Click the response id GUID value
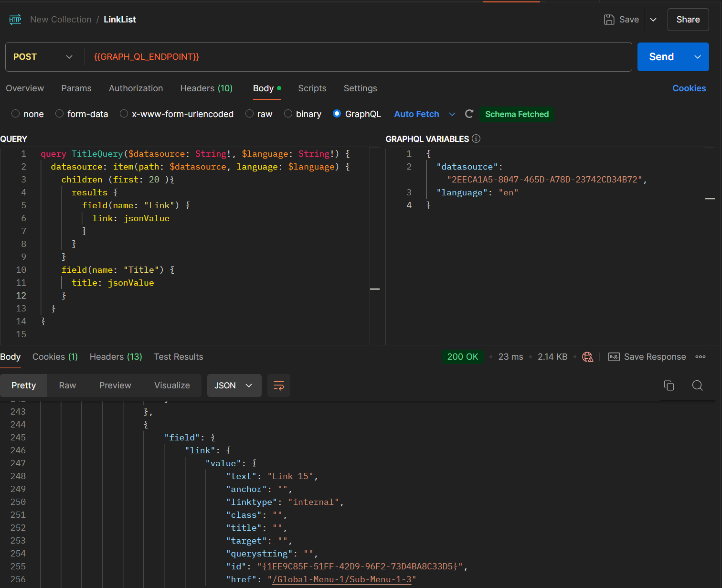This screenshot has height=588, width=722. (360, 567)
